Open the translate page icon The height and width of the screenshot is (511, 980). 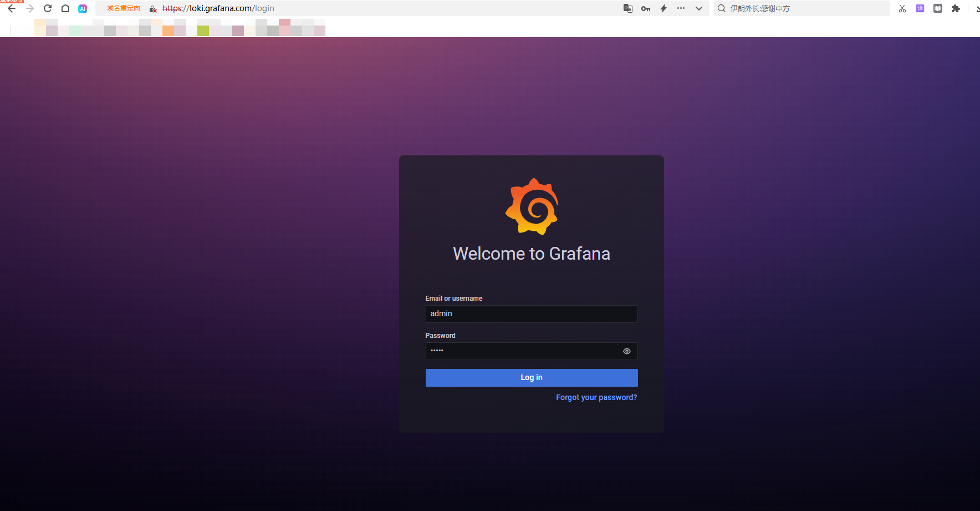point(628,8)
